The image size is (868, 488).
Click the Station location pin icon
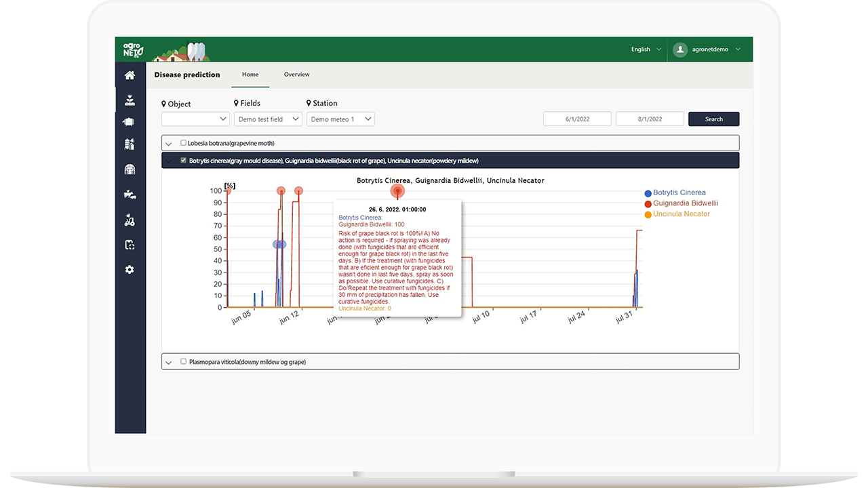(x=309, y=103)
